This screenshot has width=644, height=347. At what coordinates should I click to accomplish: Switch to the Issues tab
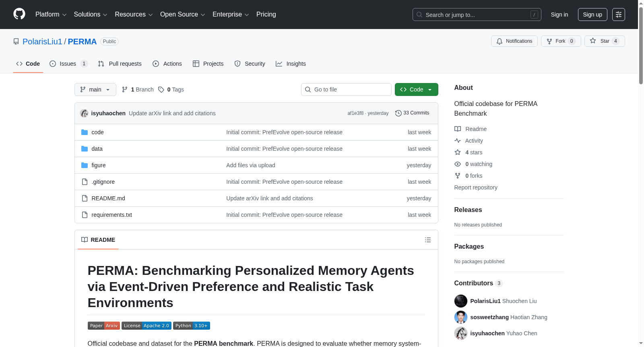(x=68, y=64)
